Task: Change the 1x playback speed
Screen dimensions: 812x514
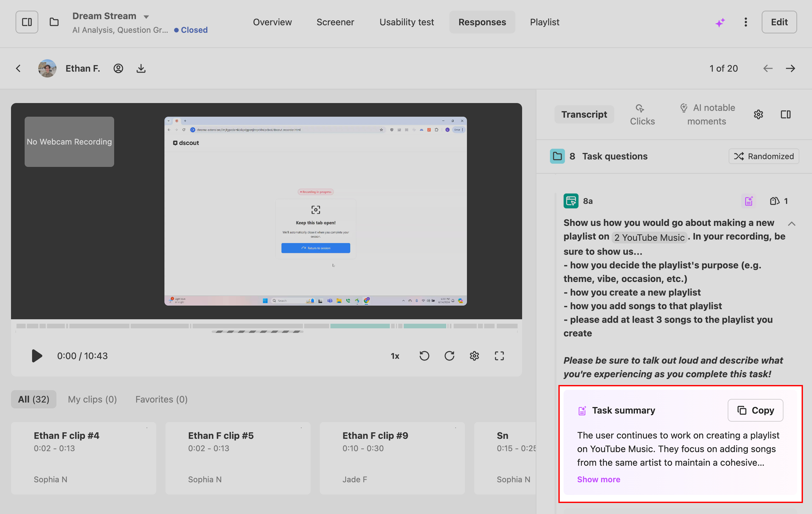Action: [x=395, y=356]
